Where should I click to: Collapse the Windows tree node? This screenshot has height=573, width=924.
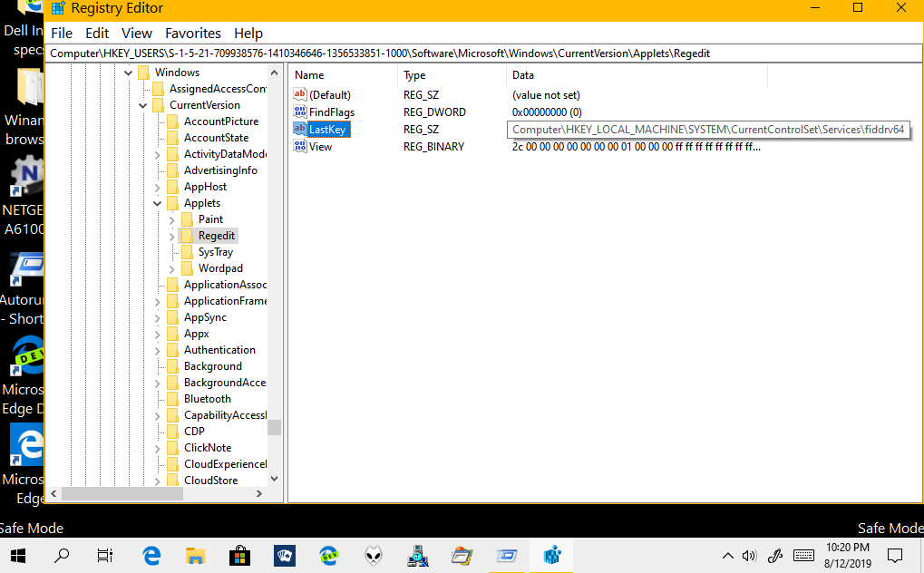coord(129,73)
